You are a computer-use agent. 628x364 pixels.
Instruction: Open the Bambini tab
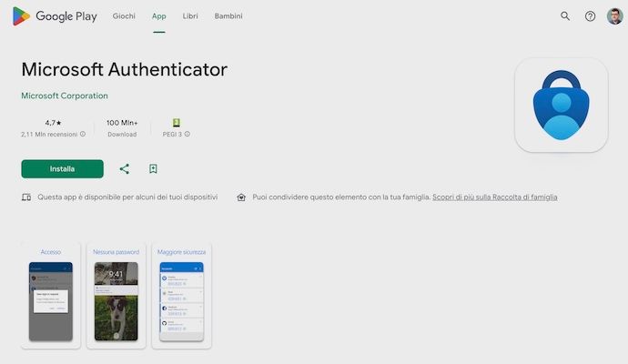pyautogui.click(x=228, y=16)
